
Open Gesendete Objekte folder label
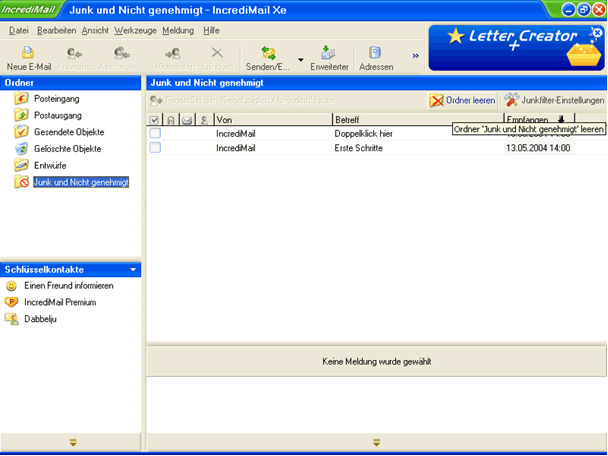69,132
